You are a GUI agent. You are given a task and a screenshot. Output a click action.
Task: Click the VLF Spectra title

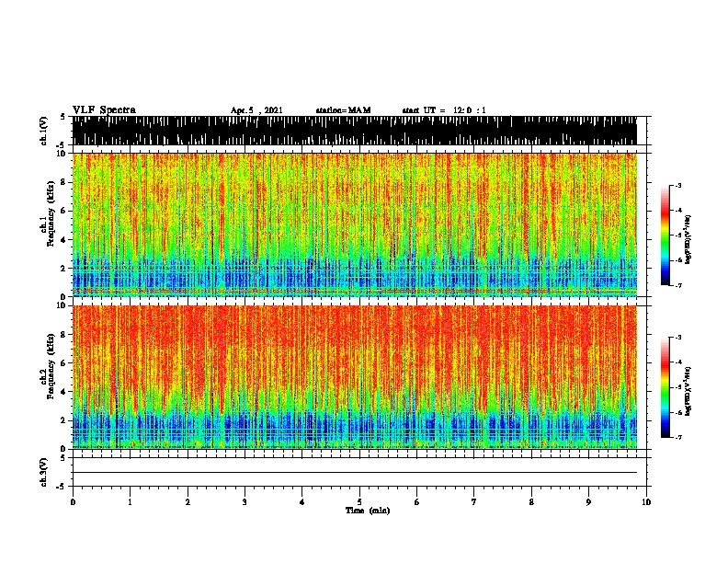(x=104, y=110)
